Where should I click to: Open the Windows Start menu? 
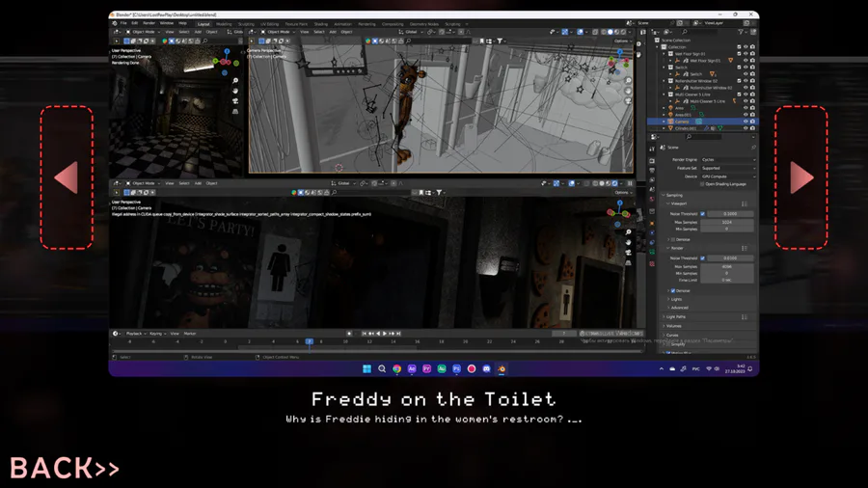point(366,368)
